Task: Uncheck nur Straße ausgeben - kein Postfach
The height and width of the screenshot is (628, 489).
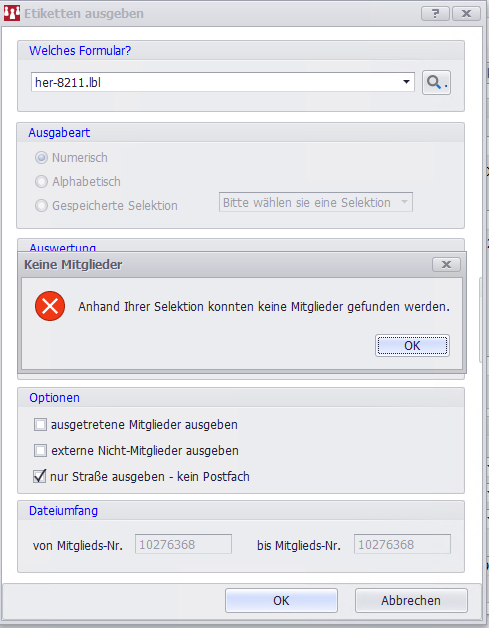Action: pyautogui.click(x=40, y=477)
